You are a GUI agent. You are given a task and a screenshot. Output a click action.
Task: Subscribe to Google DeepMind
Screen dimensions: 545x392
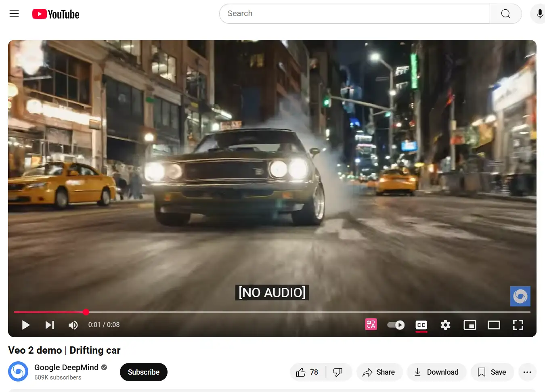144,372
